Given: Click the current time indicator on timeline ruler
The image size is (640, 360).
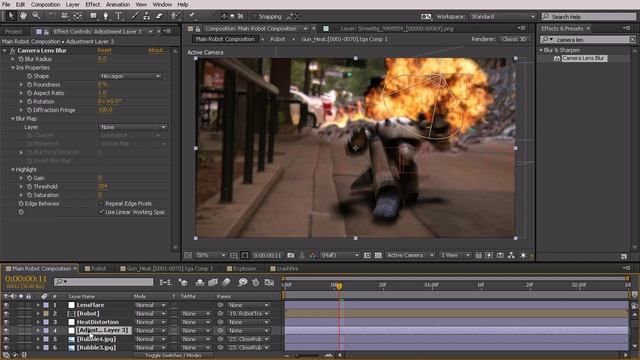Looking at the screenshot, I should tap(339, 286).
